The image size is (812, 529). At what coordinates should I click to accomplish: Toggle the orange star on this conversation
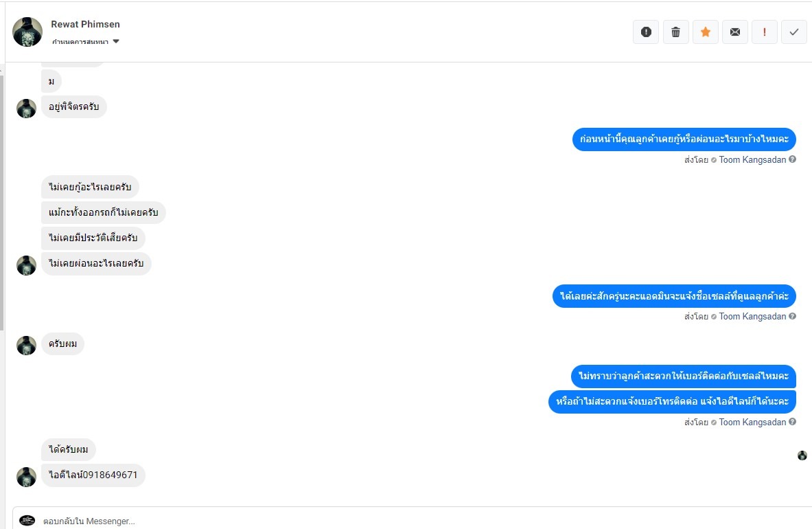click(706, 32)
